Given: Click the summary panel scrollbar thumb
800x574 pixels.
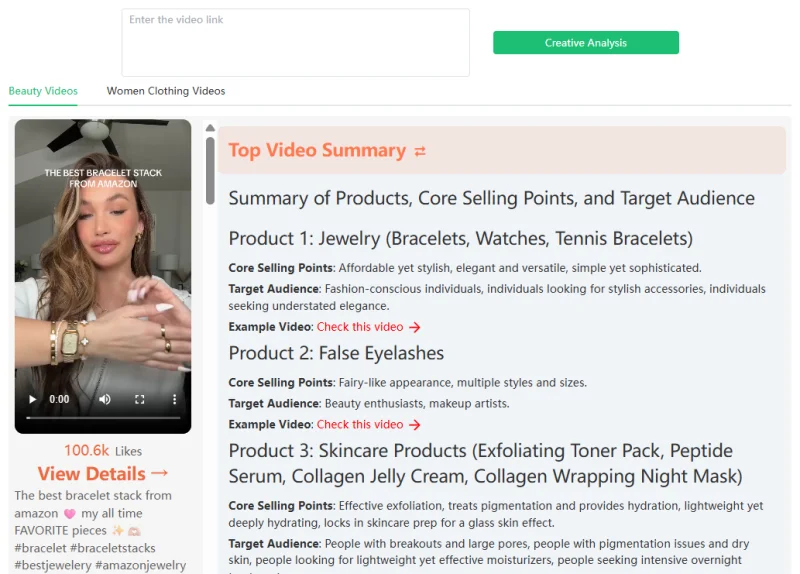Looking at the screenshot, I should [210, 170].
